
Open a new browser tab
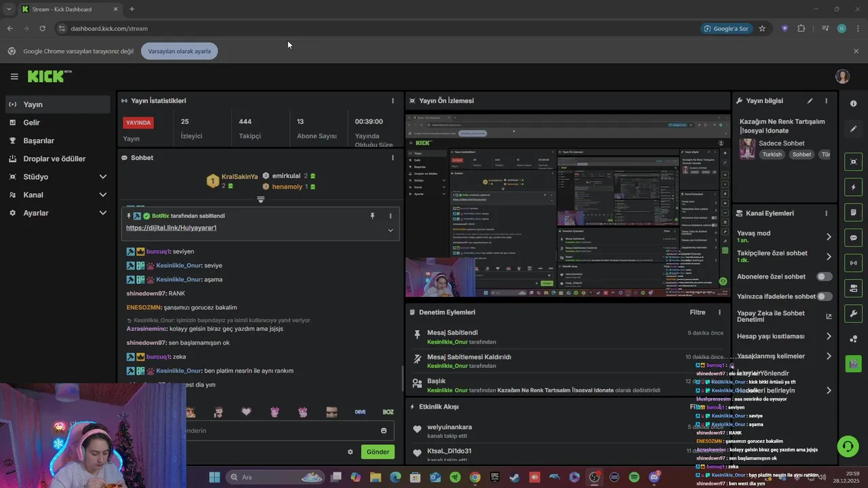pos(132,9)
